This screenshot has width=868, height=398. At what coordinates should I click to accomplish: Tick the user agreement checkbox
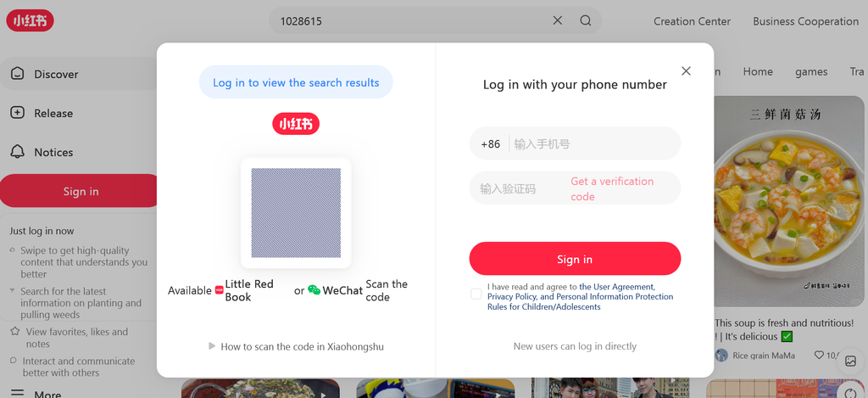tap(476, 294)
